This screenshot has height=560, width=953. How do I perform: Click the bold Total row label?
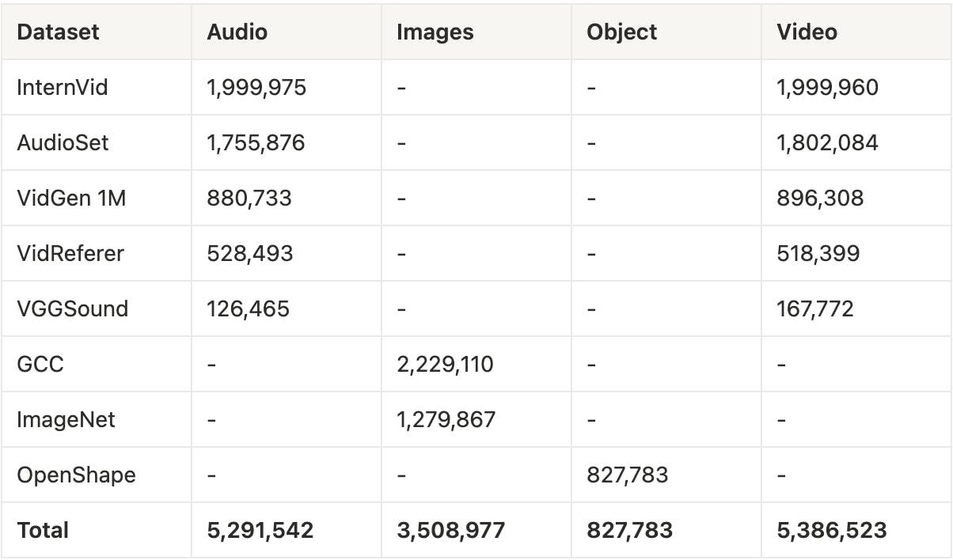tap(43, 530)
